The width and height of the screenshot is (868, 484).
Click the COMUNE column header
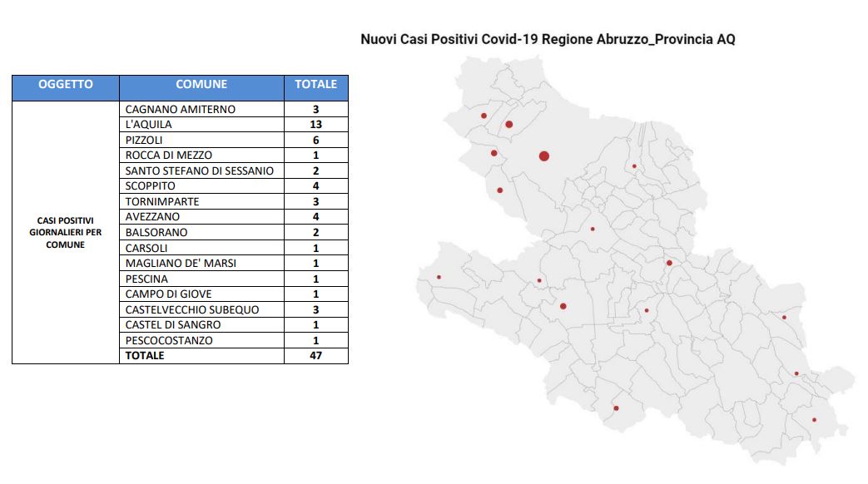coord(201,87)
